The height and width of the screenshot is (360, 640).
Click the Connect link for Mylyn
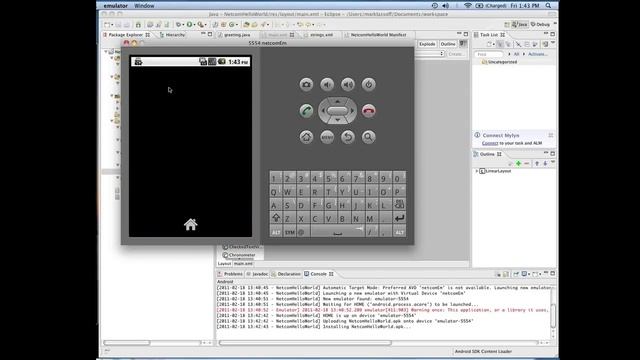coord(490,143)
